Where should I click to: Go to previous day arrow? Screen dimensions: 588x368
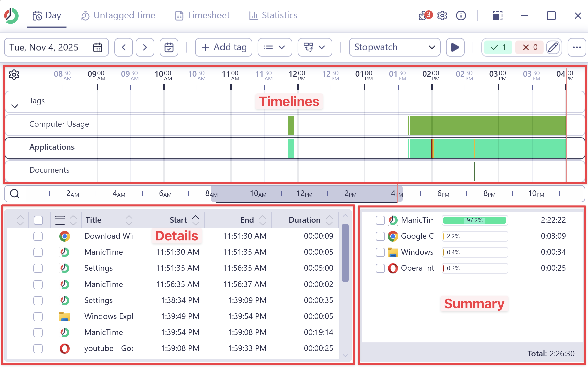coord(124,47)
